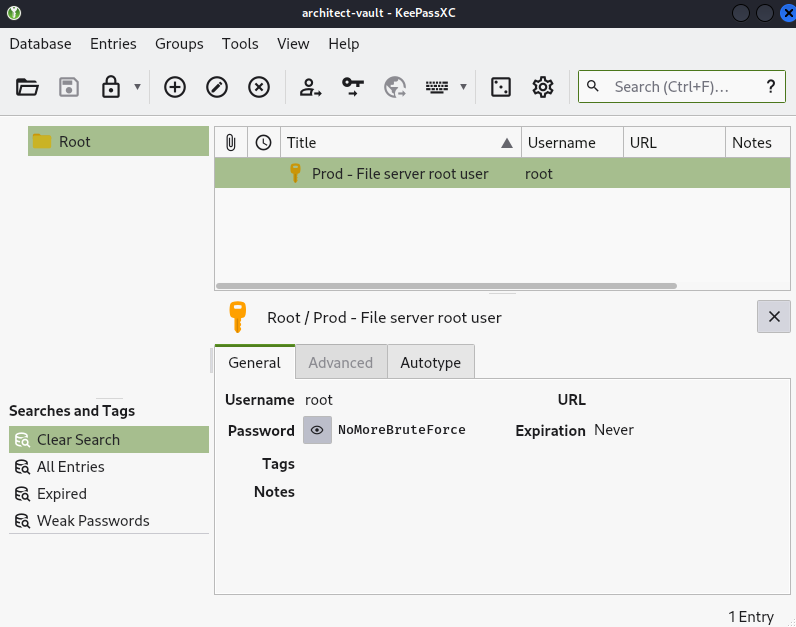Screen dimensions: 796x627
Task: Open Settings via the gear icon
Action: [543, 87]
